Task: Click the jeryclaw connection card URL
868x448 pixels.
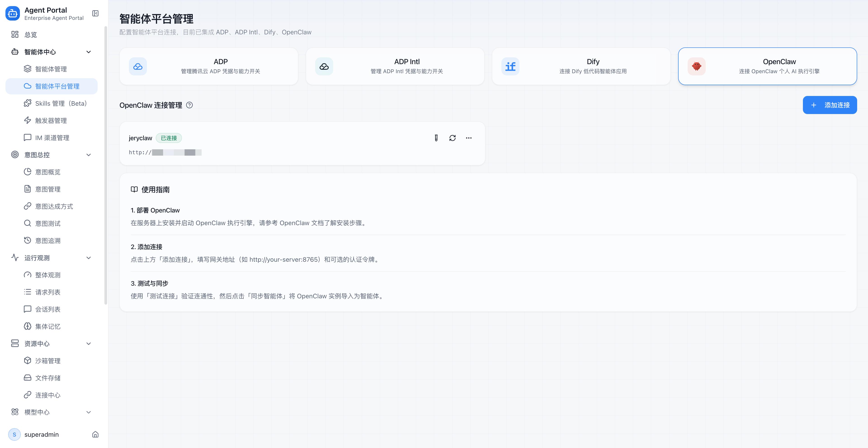Action: [165, 152]
